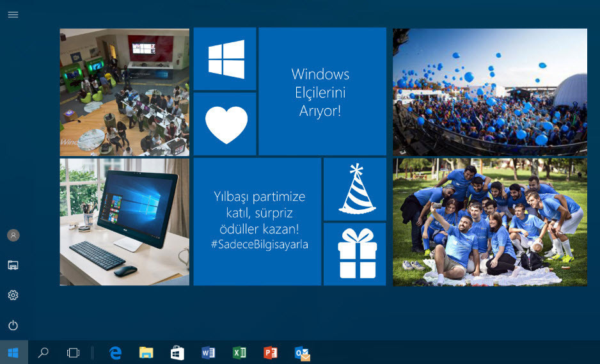
Task: Open File Explorer from the Start sidebar
Action: 13,265
